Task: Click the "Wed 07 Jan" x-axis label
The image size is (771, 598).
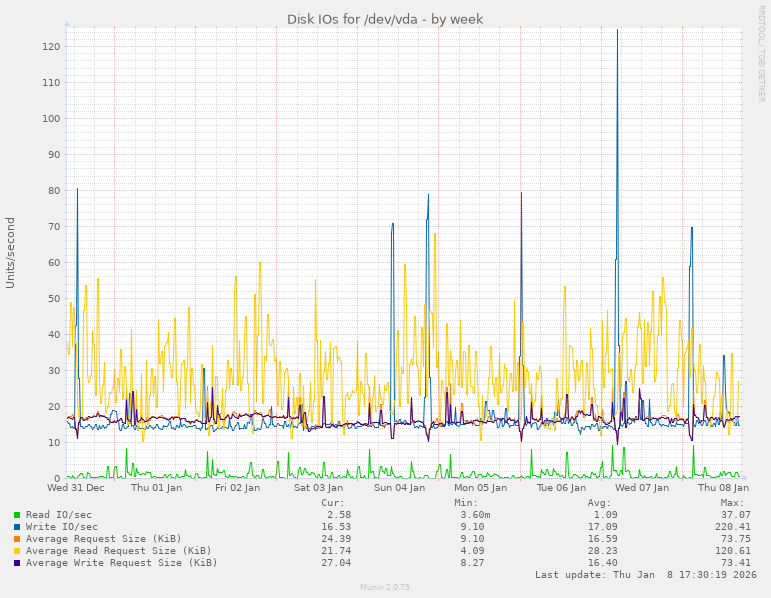Action: coord(642,488)
